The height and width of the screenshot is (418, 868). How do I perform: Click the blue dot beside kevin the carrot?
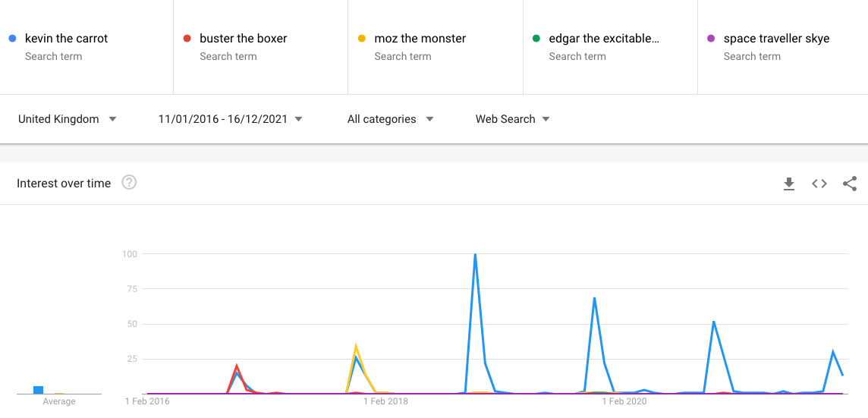[x=12, y=39]
